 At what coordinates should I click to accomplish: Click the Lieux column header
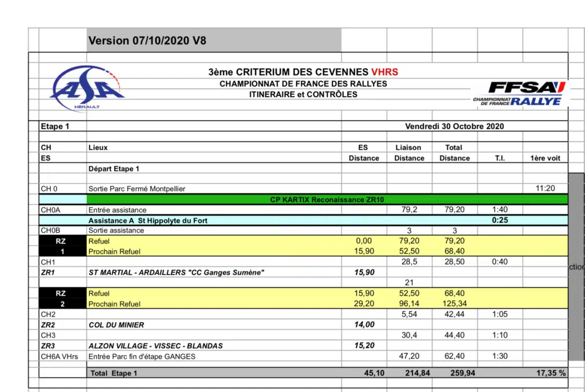[98, 147]
